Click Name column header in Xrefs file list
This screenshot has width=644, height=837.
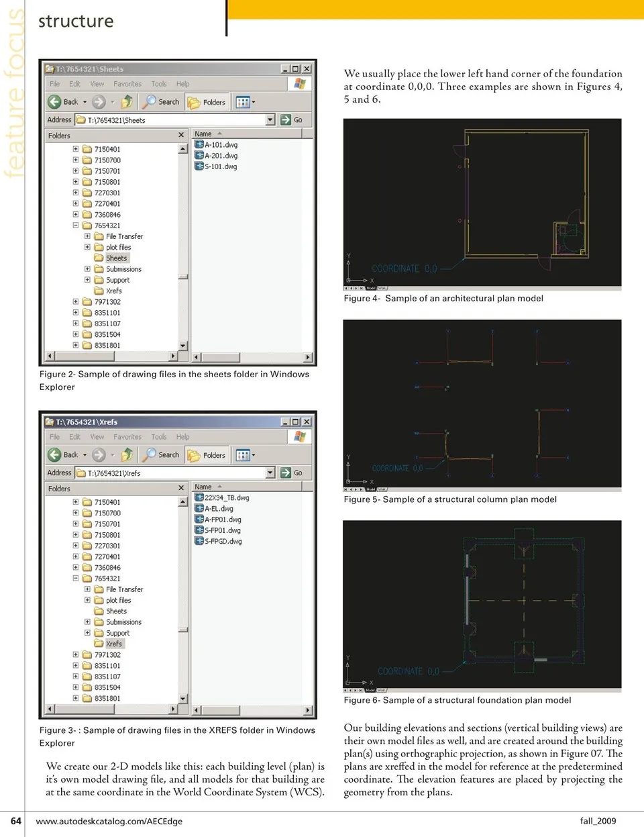203,487
